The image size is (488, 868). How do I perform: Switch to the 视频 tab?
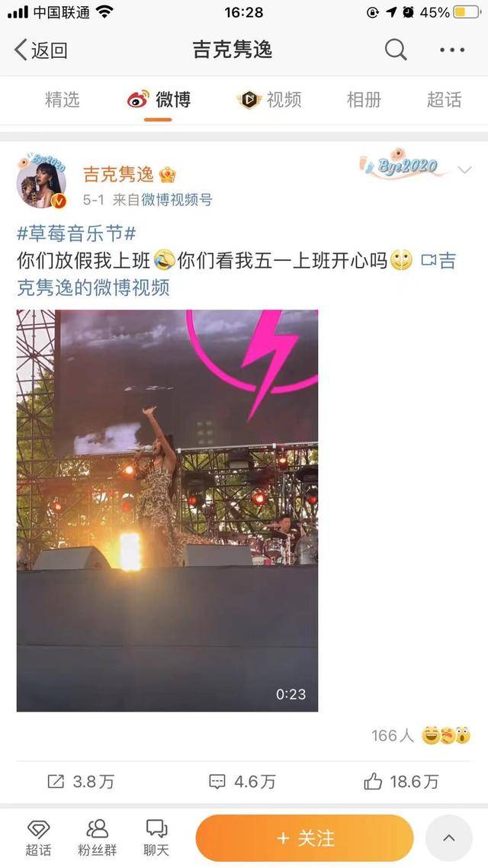pyautogui.click(x=269, y=100)
